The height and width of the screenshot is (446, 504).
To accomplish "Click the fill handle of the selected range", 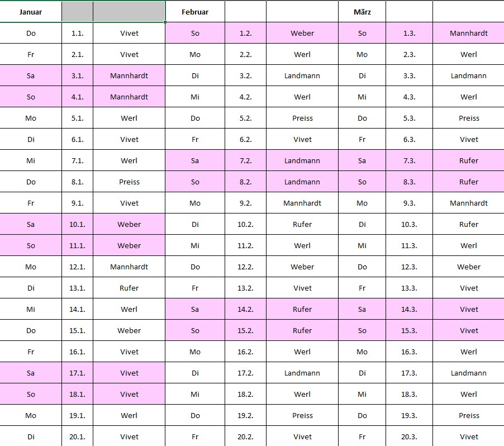I will tap(165, 22).
